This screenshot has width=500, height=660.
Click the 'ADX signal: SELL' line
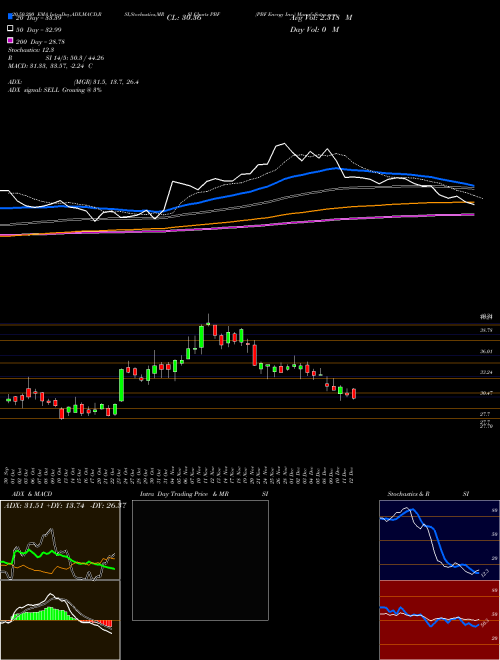[x=55, y=90]
